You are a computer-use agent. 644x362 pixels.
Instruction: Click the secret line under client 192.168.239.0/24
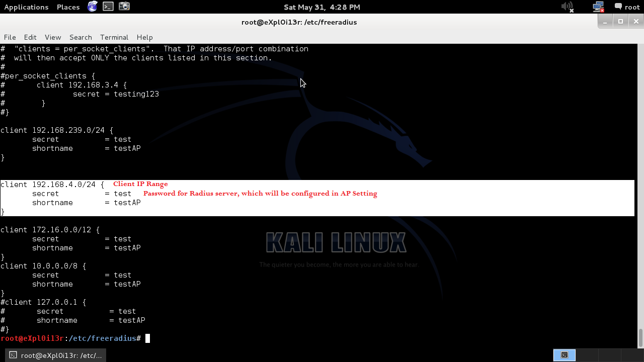[82, 139]
